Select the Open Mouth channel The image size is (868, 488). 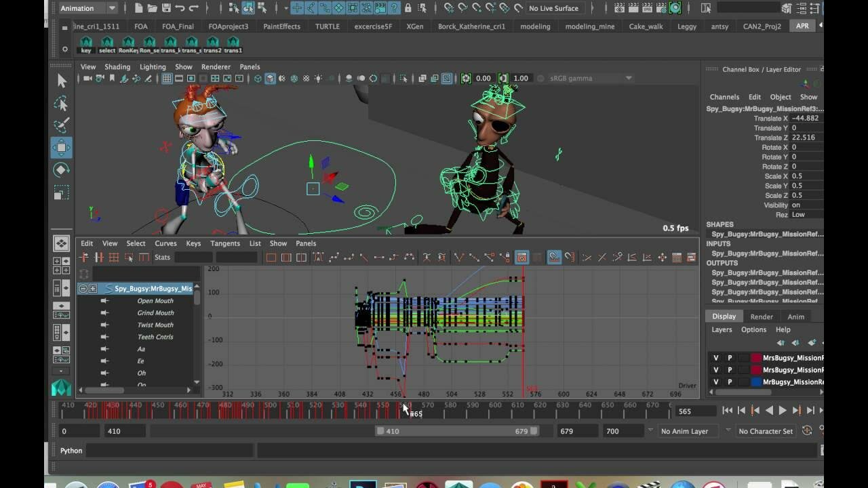(155, 301)
